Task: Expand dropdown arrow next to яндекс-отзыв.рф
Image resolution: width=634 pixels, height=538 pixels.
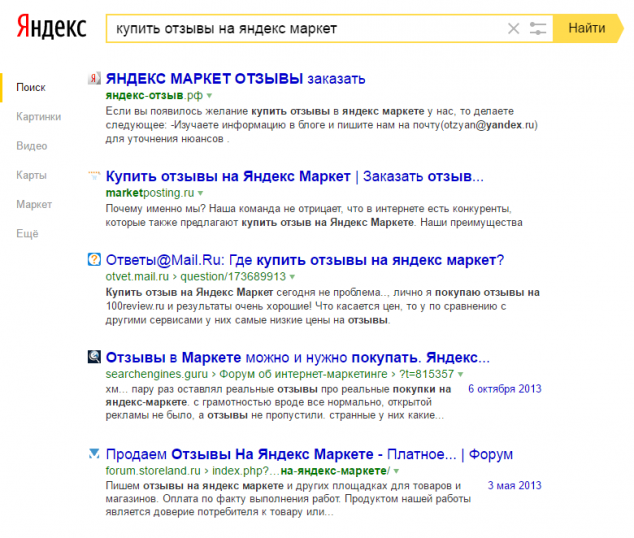Action: [209, 96]
